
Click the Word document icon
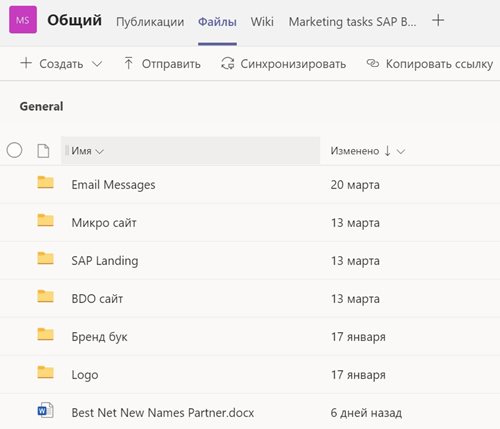pos(45,410)
